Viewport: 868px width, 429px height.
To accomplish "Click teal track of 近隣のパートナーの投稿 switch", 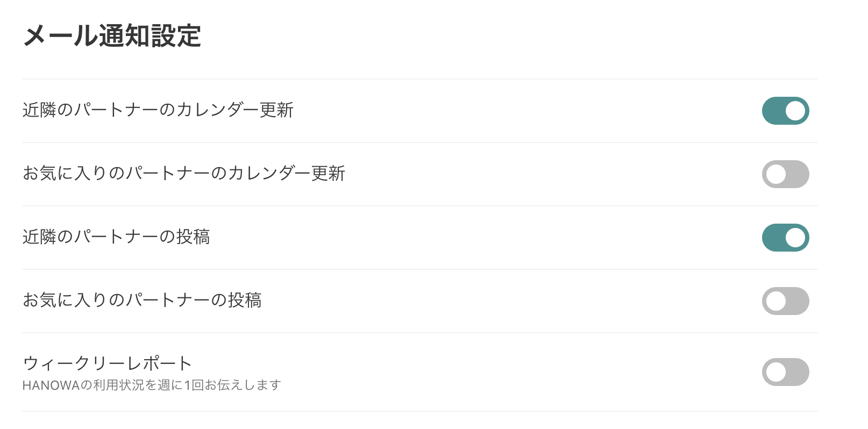I will pyautogui.click(x=772, y=238).
